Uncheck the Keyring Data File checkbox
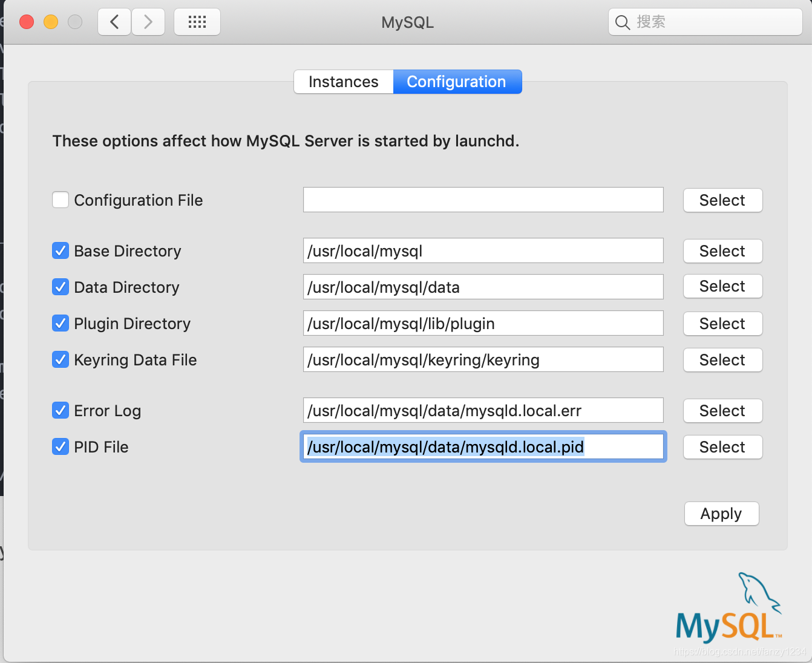 point(60,359)
